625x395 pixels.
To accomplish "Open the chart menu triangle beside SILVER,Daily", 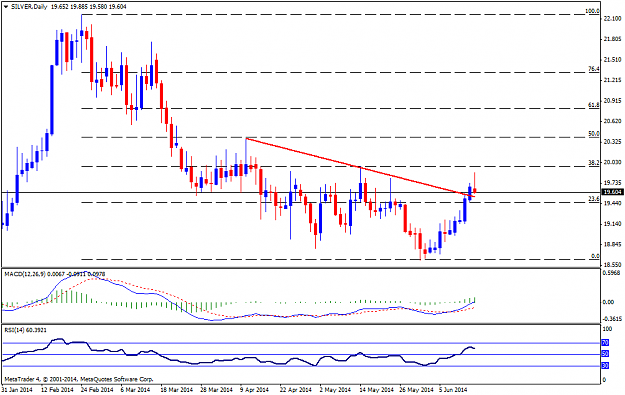I will click(x=6, y=7).
